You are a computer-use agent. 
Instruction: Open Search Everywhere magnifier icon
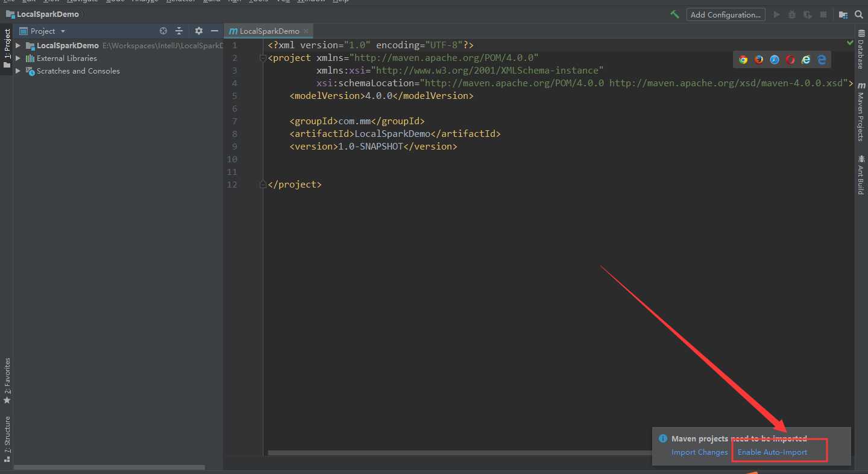coord(859,14)
